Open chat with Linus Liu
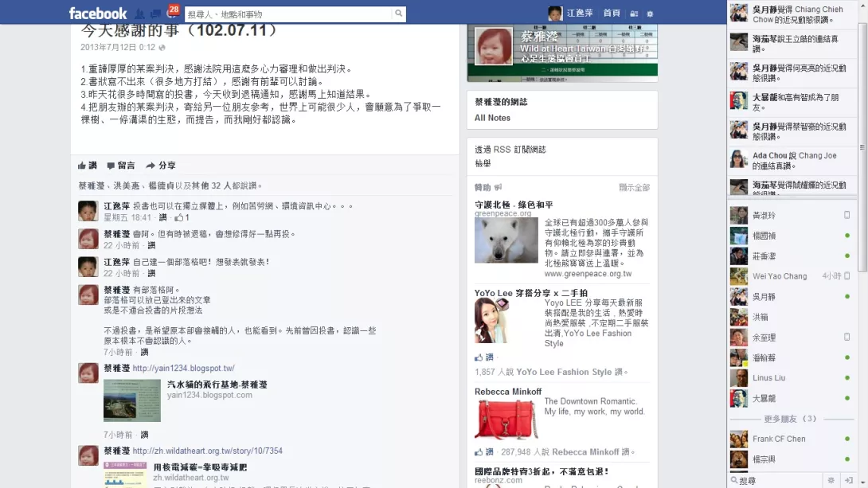The image size is (868, 488). click(792, 378)
